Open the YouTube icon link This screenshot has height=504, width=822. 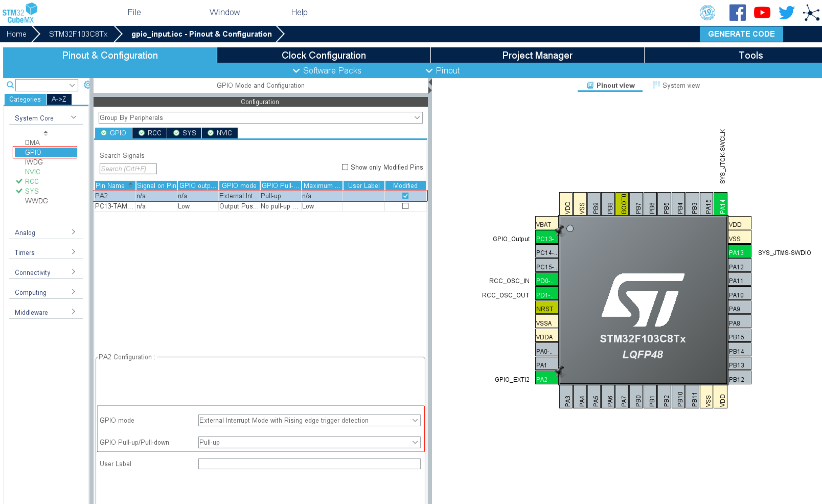click(762, 13)
